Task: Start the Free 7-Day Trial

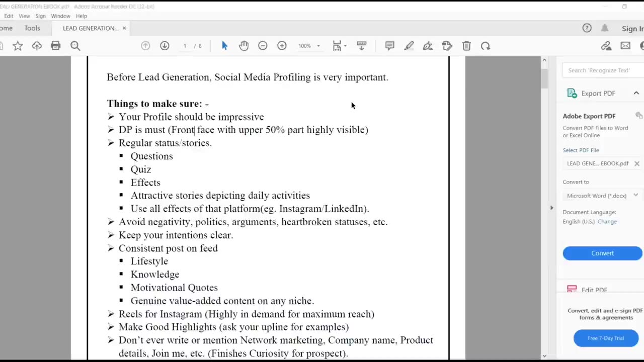Action: point(606,338)
